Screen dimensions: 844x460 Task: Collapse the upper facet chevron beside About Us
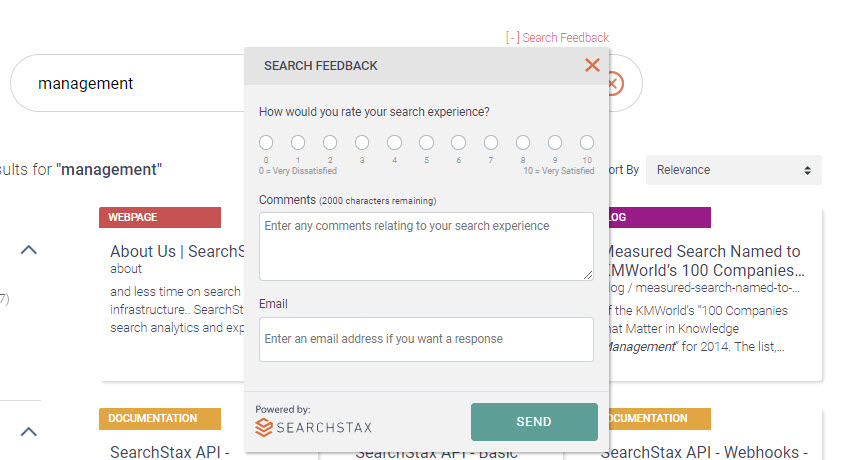coord(29,250)
